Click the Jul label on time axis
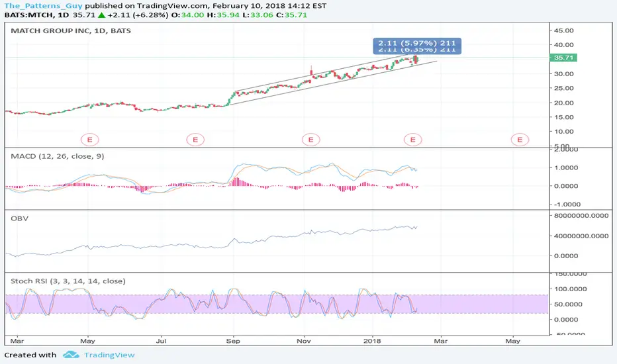The image size is (617, 364). click(x=161, y=341)
